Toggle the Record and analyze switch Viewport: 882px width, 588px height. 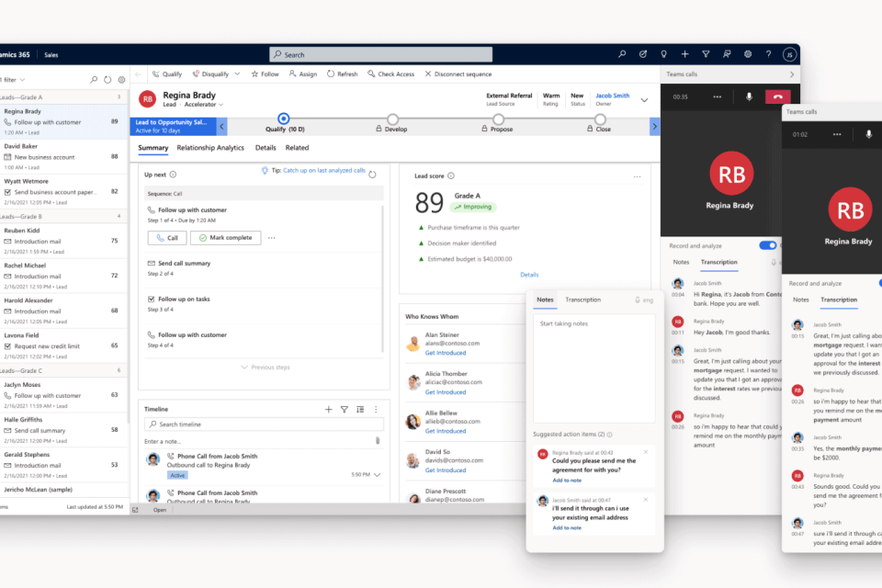pos(767,245)
